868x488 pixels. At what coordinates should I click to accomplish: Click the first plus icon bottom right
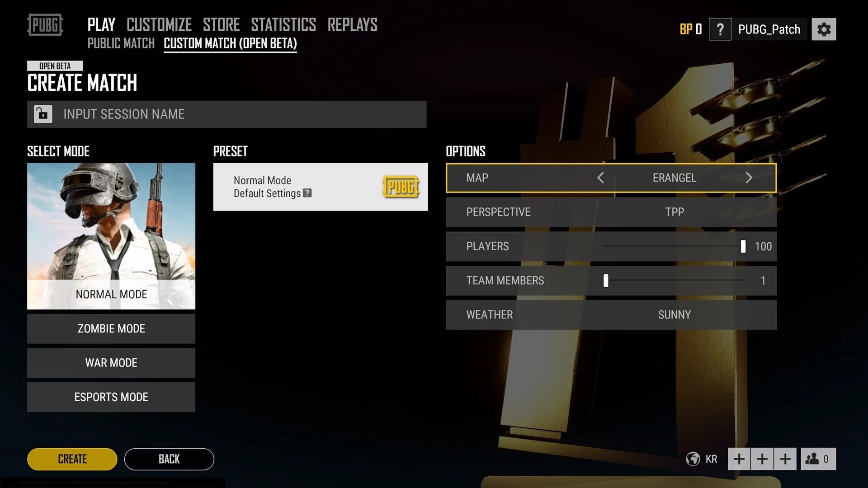[738, 458]
